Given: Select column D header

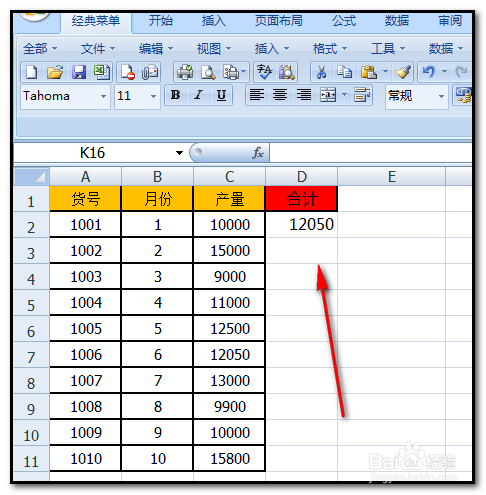Looking at the screenshot, I should (x=302, y=176).
